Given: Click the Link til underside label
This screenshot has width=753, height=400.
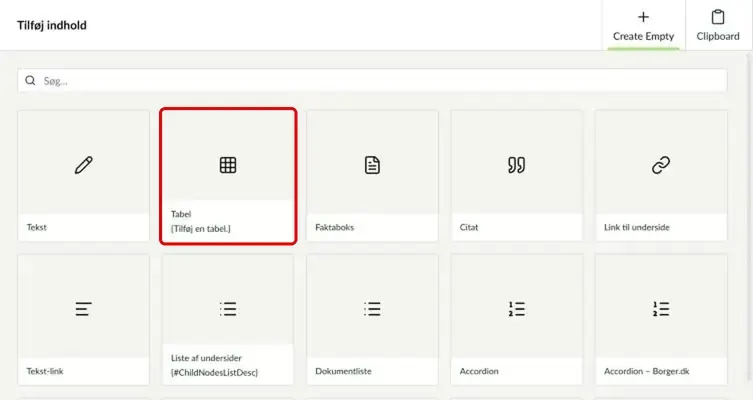Looking at the screenshot, I should point(637,227).
